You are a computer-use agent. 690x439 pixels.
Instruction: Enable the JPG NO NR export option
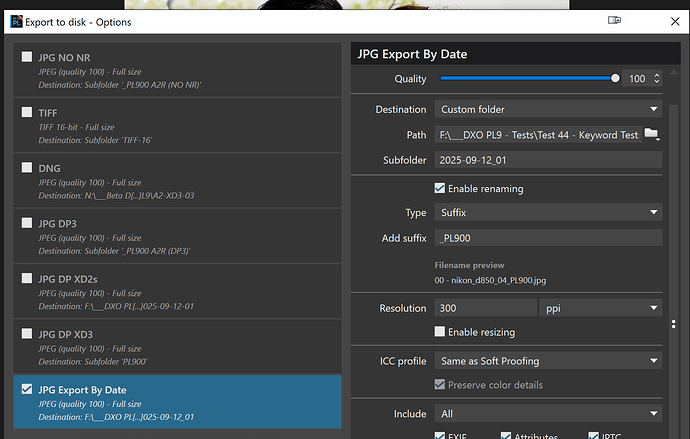pyautogui.click(x=26, y=57)
